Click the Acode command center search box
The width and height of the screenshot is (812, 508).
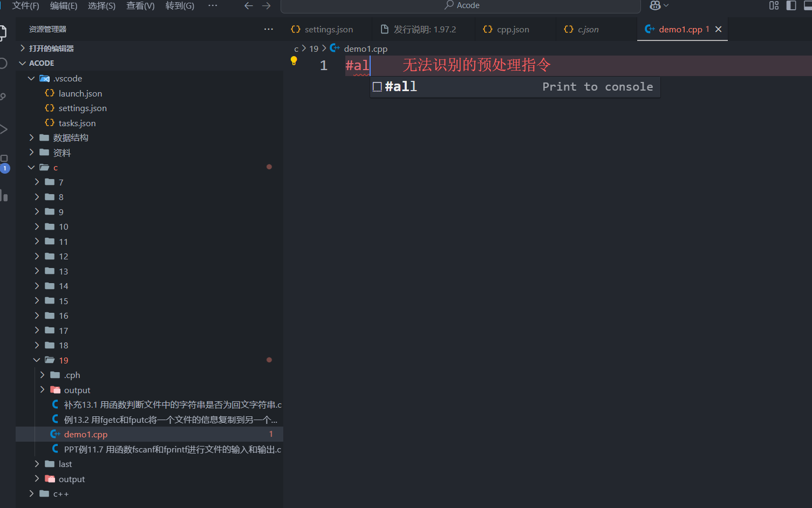coord(461,5)
